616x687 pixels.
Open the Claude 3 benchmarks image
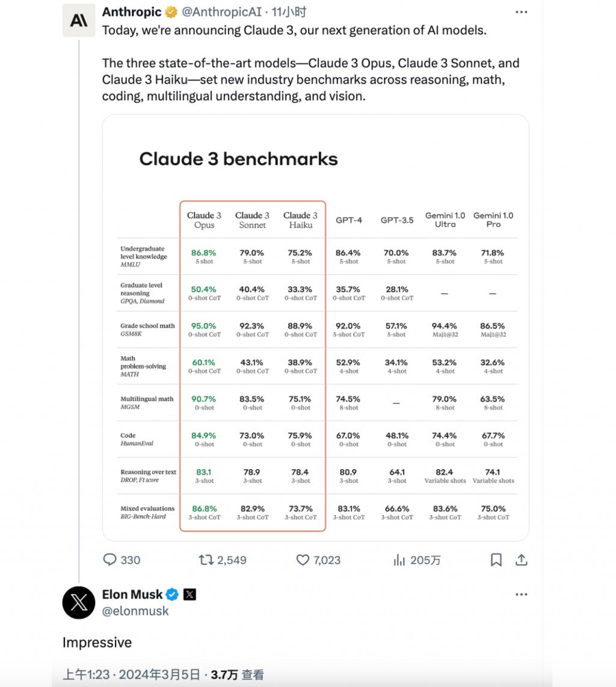(315, 328)
